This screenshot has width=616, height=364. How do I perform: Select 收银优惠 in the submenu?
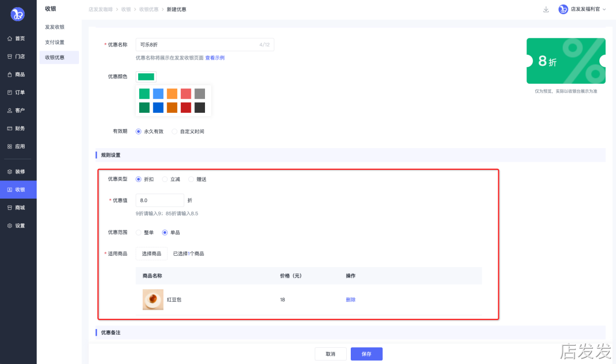[x=59, y=58]
